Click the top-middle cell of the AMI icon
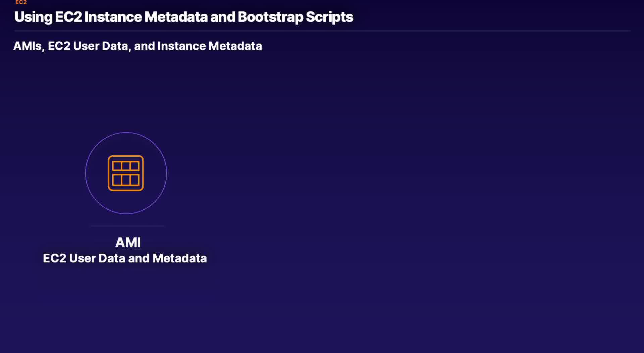Image resolution: width=644 pixels, height=353 pixels. [x=126, y=166]
